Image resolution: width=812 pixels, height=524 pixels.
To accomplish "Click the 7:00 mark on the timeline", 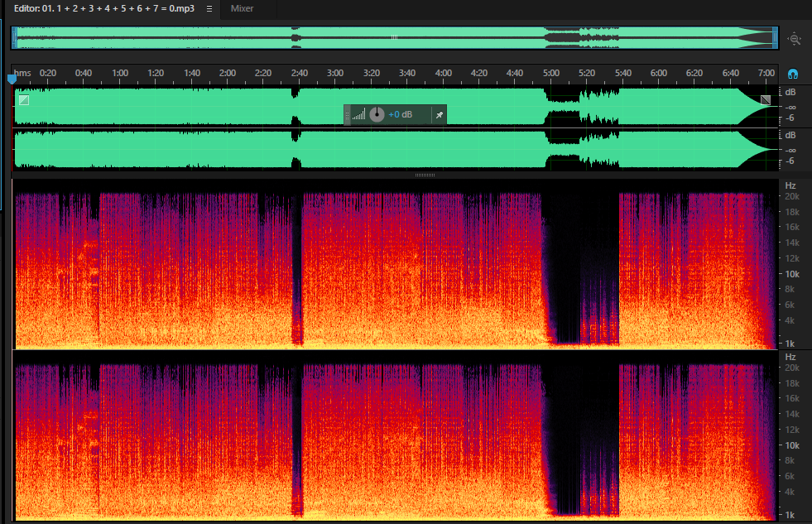I will point(766,73).
